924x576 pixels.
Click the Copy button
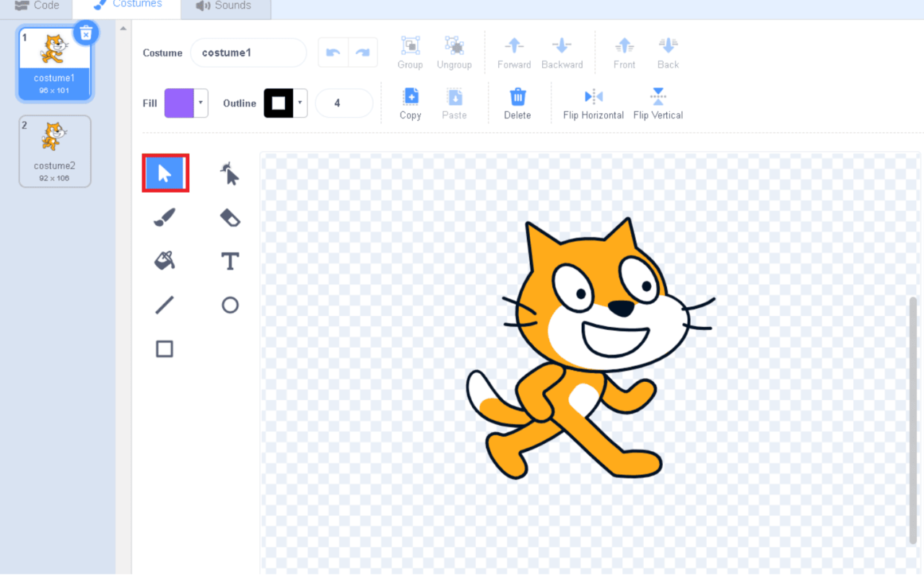(410, 102)
